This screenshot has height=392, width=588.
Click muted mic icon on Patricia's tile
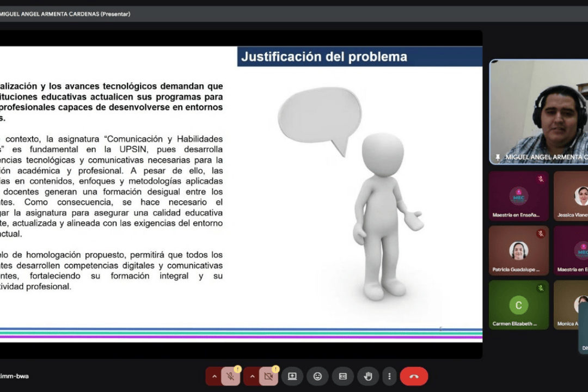coord(541,234)
